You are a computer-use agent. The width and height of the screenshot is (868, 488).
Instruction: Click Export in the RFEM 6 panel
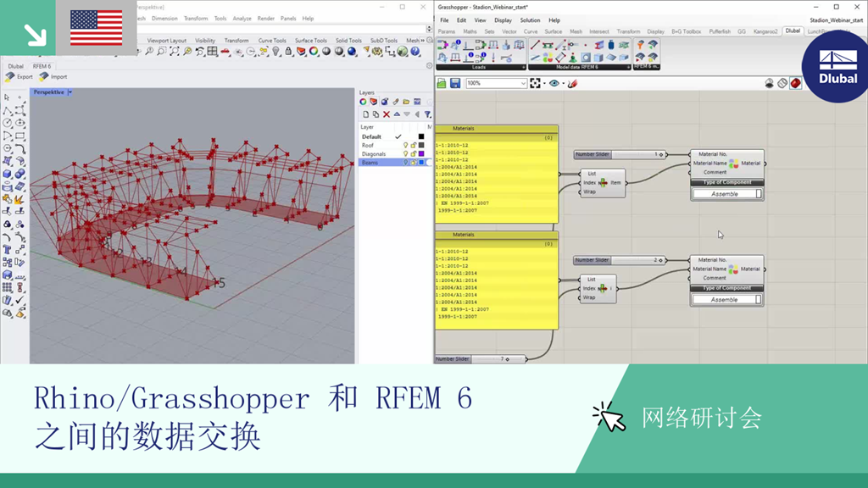[21, 76]
